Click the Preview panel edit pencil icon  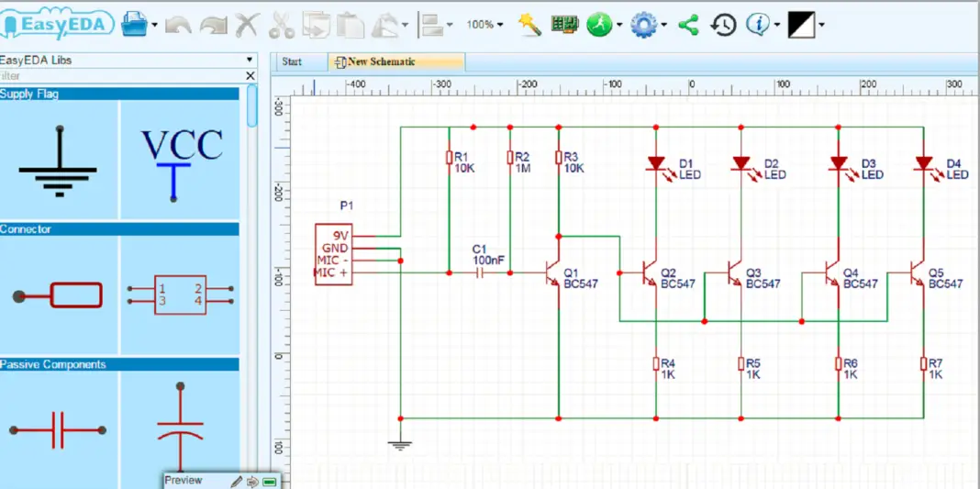click(x=236, y=482)
